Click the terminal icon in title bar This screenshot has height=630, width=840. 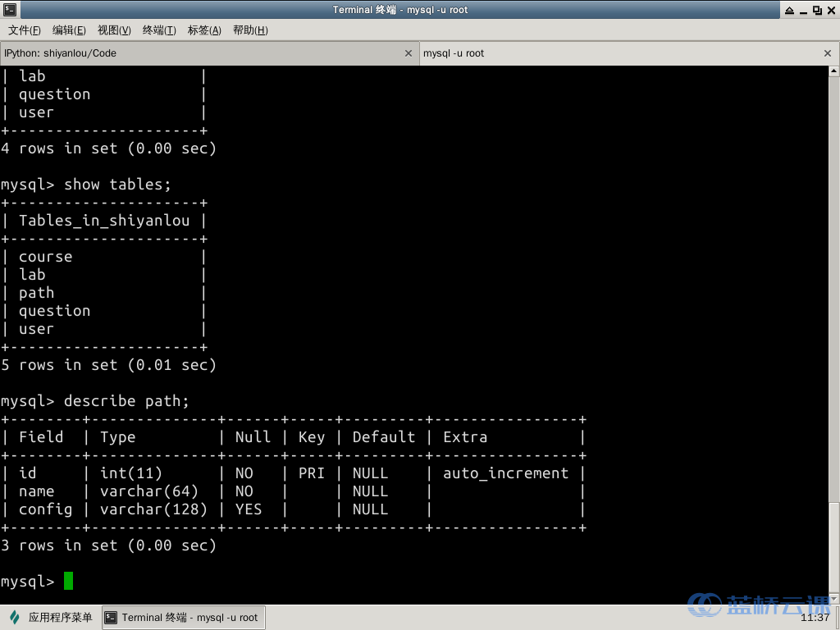point(8,10)
